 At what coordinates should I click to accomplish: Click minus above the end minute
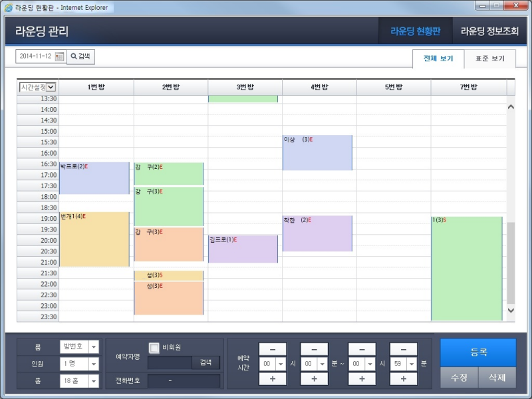pos(403,350)
